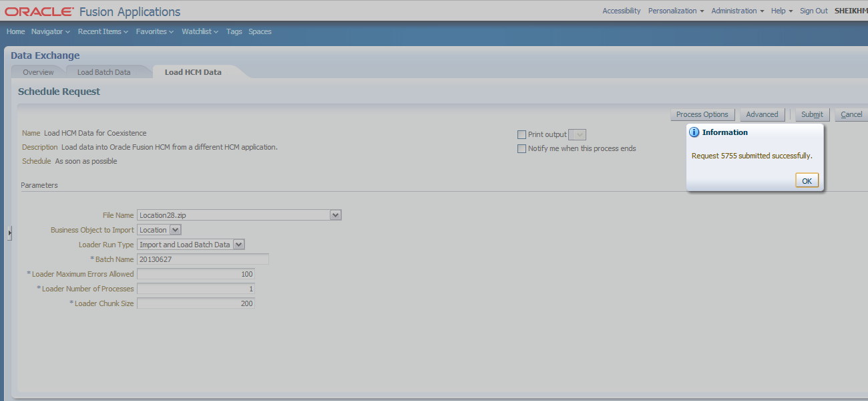Screen dimensions: 868x401
Task: Dismiss the dialog by clicking OK
Action: [x=807, y=180]
